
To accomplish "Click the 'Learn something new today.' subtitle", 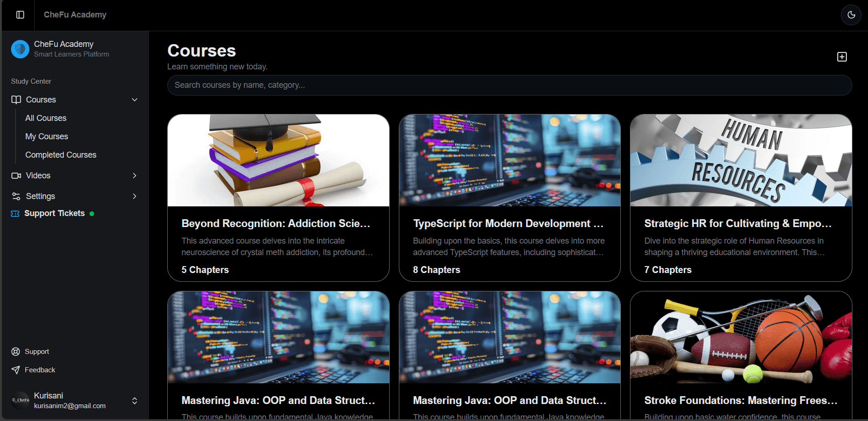I will (217, 67).
